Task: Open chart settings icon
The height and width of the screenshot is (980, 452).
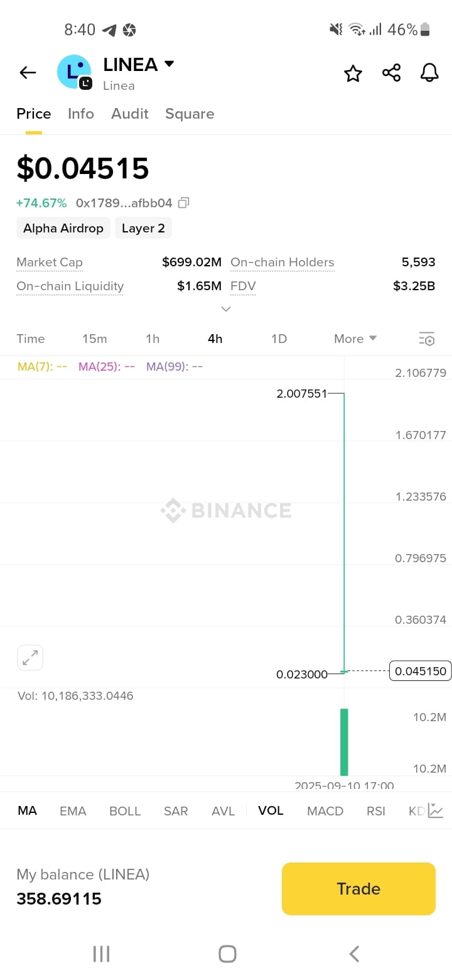Action: click(x=427, y=339)
